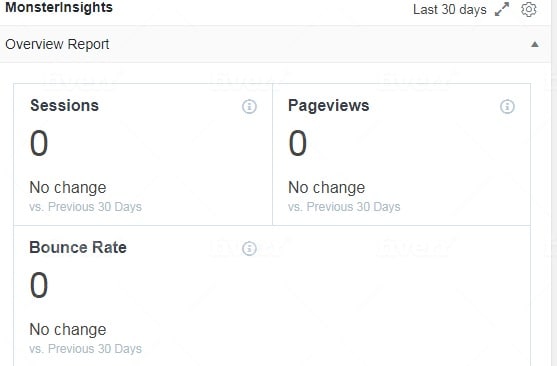Click the MonsterInsights widget title
Viewport: 557px width, 366px height.
pyautogui.click(x=59, y=7)
